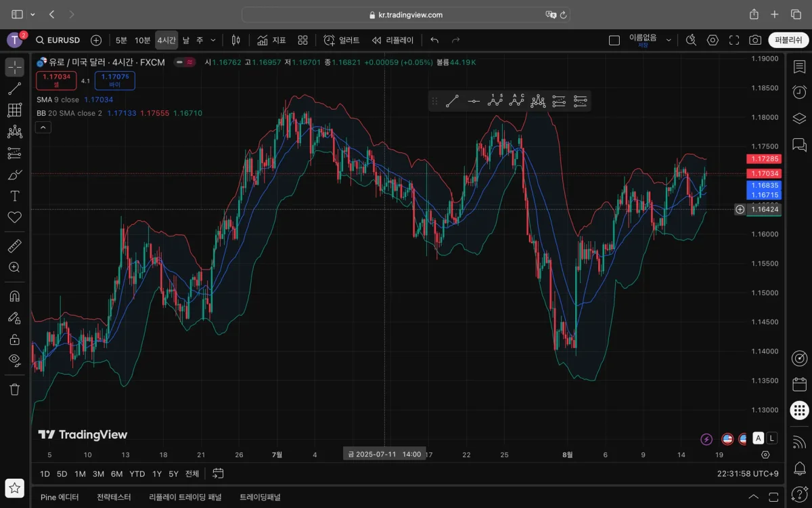Image resolution: width=812 pixels, height=508 pixels.
Task: Collapse the bottom panel with chevron
Action: pos(754,497)
